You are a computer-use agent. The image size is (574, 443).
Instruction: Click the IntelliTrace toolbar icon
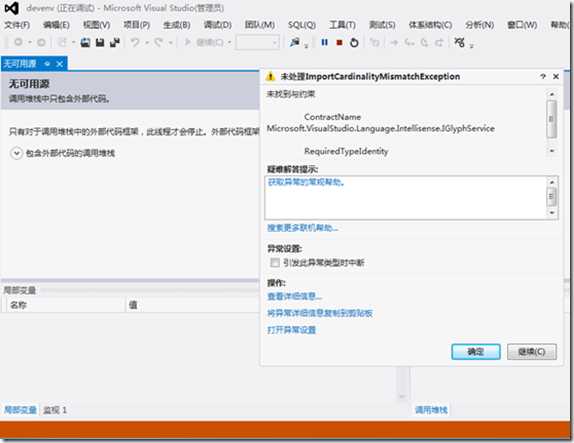pyautogui.click(x=459, y=42)
